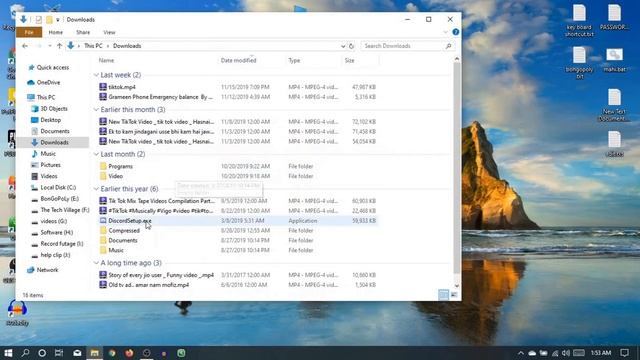The image size is (640, 360).
Task: Open Local Disk (C:) drive
Action: coord(58,187)
